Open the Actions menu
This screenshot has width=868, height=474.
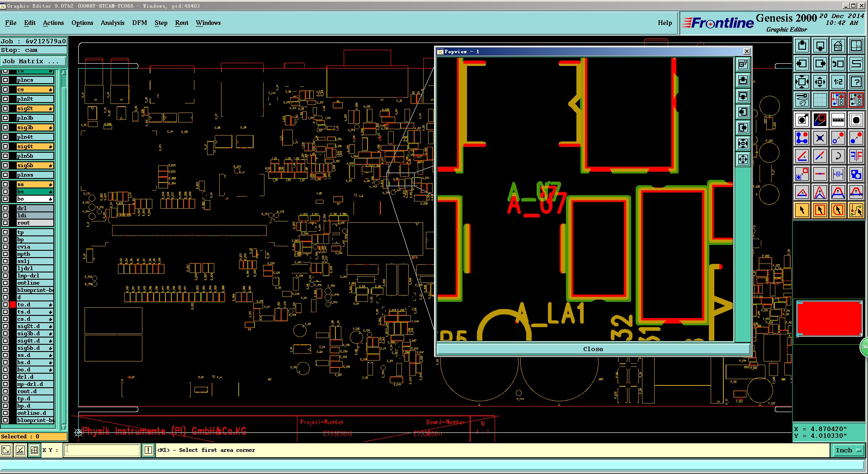[x=53, y=23]
